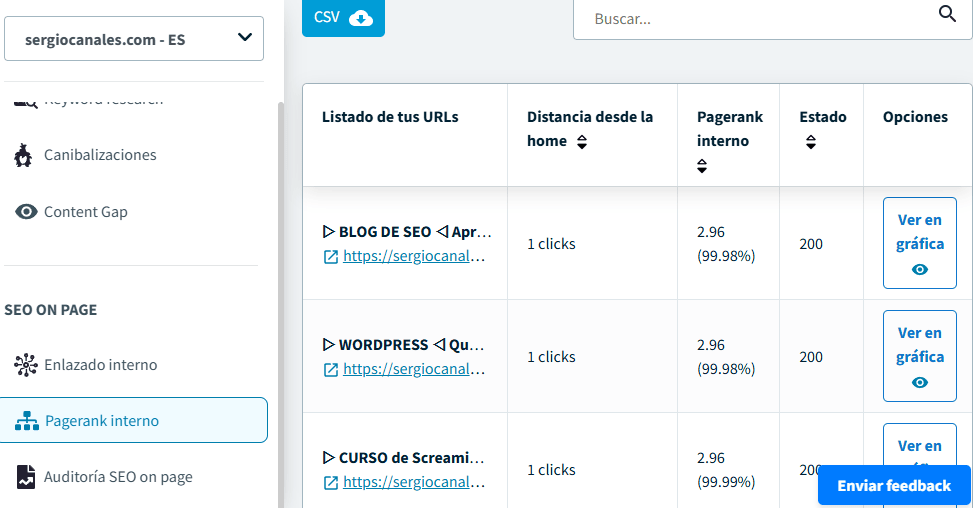
Task: Sort by Pagerank interno column
Action: (702, 166)
